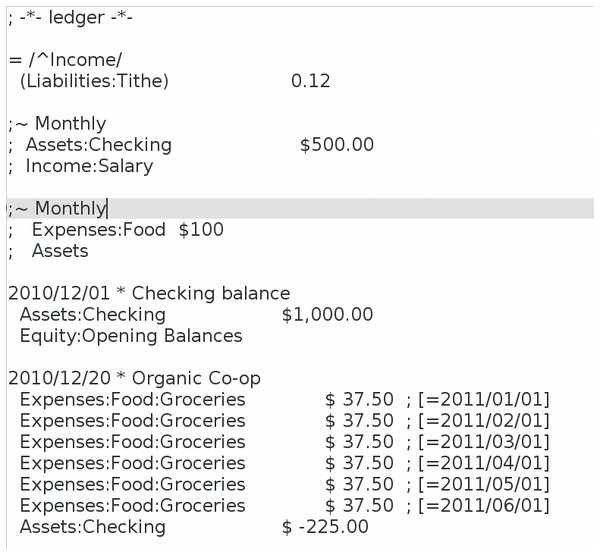Click the commented Assets line
The width and height of the screenshot is (600, 555).
49,251
